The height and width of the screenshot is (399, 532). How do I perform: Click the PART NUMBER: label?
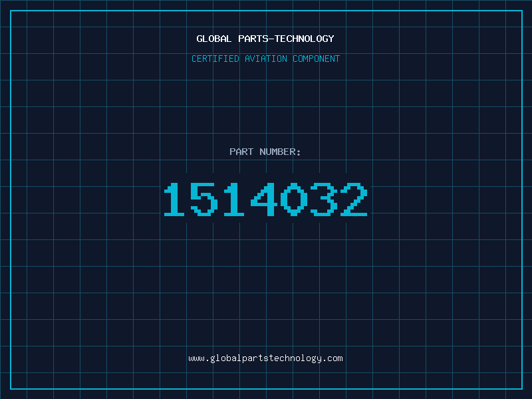tap(265, 152)
